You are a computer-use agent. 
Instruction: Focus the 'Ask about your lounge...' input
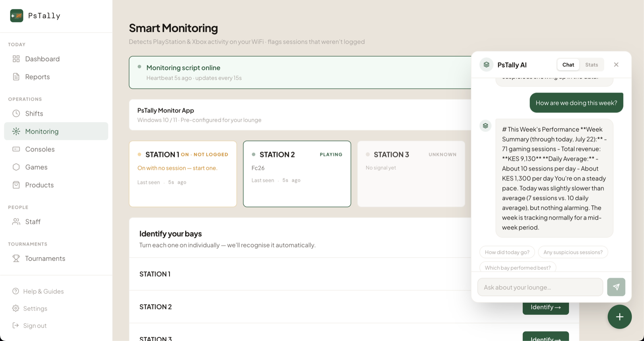tap(540, 287)
